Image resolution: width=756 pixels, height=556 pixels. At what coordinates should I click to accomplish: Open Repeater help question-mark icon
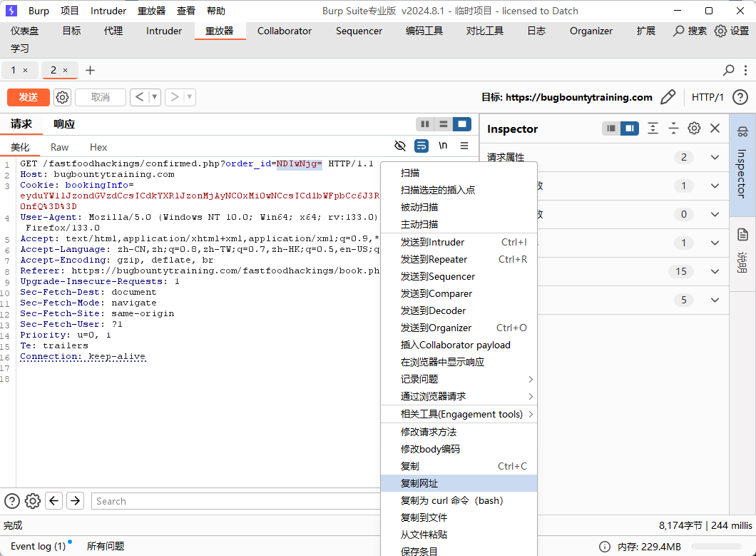(740, 98)
